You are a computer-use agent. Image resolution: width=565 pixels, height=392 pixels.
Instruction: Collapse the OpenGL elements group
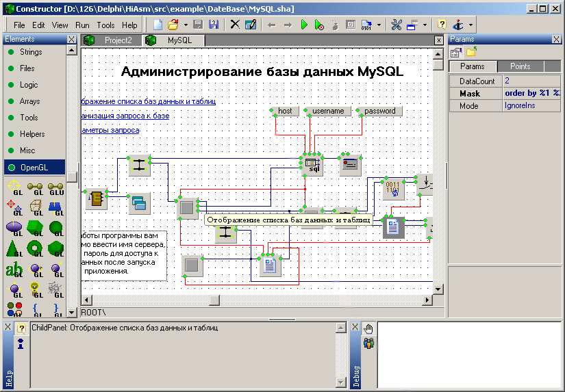coord(35,168)
